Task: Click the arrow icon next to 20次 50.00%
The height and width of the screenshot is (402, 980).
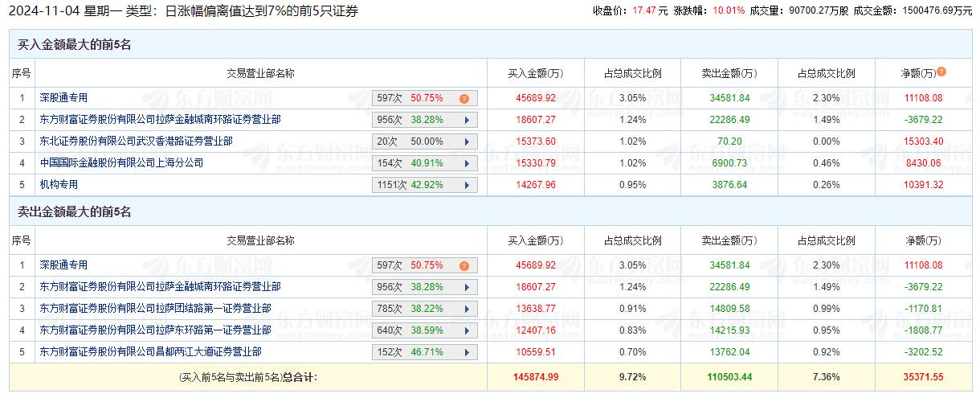Action: click(x=467, y=142)
